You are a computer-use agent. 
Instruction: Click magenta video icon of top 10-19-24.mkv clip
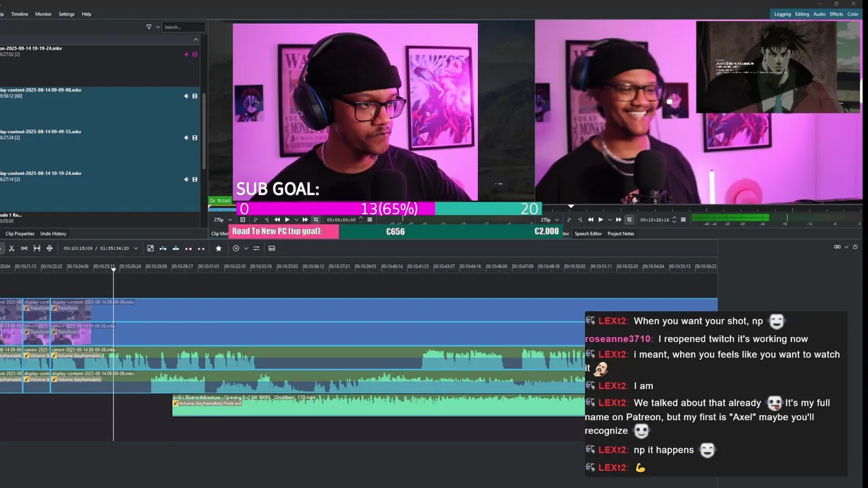[x=195, y=54]
